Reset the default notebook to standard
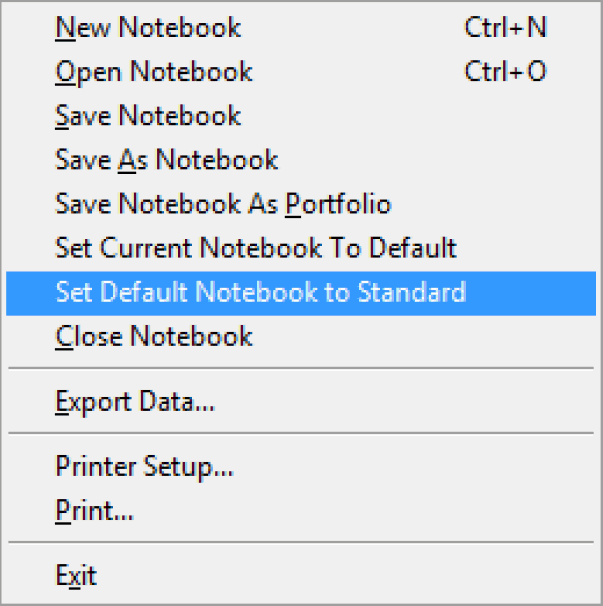The width and height of the screenshot is (603, 606). tap(260, 293)
